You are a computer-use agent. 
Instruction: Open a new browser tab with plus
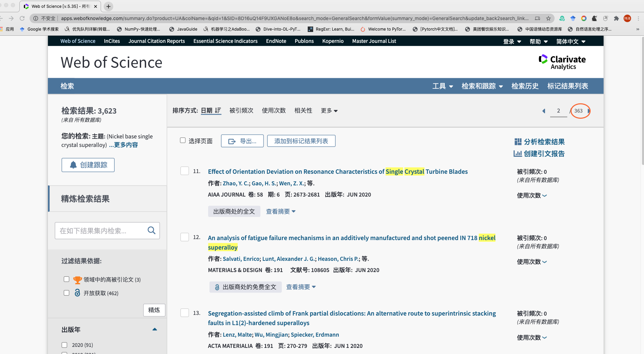point(108,6)
